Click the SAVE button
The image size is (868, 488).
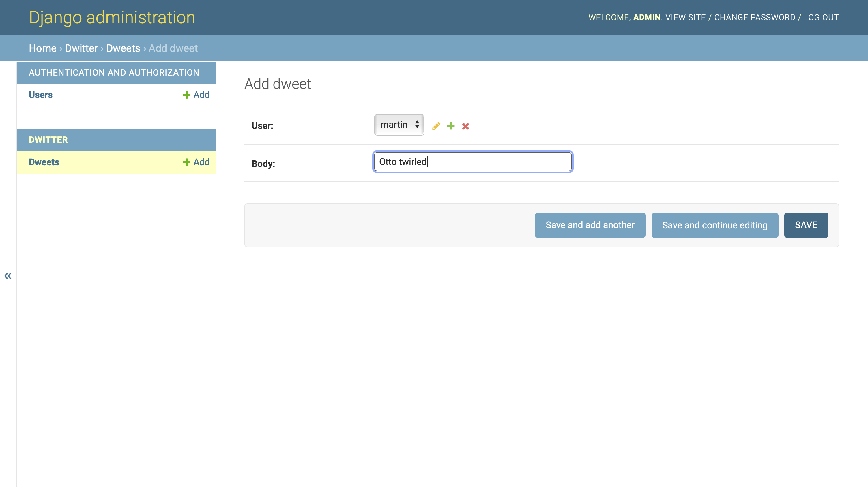pyautogui.click(x=806, y=225)
